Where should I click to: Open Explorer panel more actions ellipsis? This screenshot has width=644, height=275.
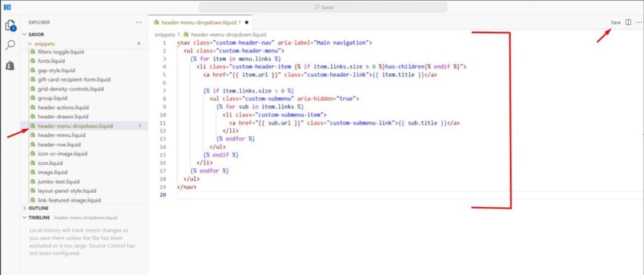pos(138,22)
